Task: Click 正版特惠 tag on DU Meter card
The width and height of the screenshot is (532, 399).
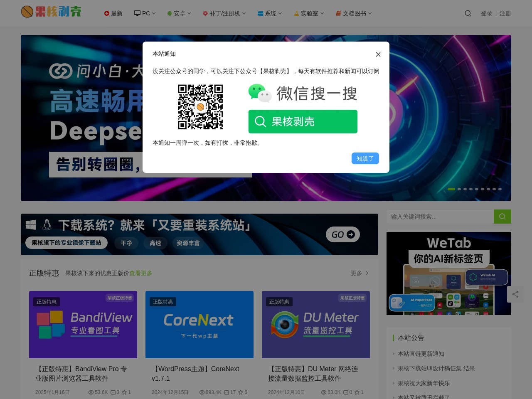Action: [279, 302]
